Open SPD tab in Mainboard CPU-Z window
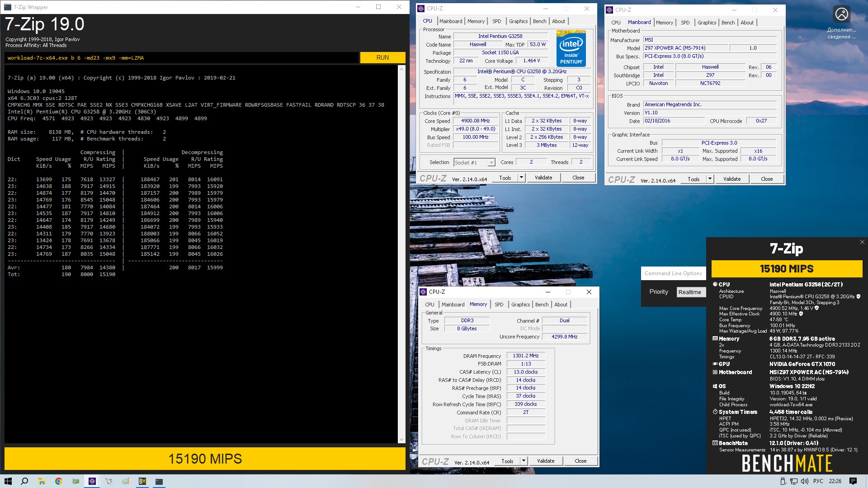The width and height of the screenshot is (868, 488). point(685,23)
